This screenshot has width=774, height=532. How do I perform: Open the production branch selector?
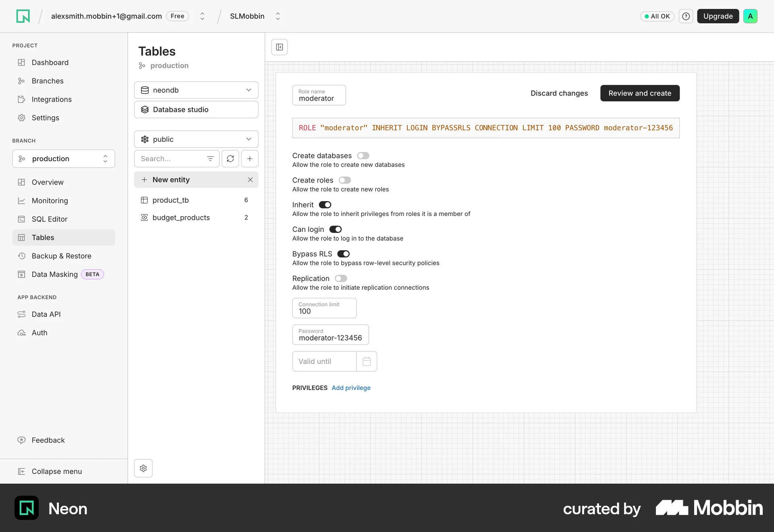point(64,159)
